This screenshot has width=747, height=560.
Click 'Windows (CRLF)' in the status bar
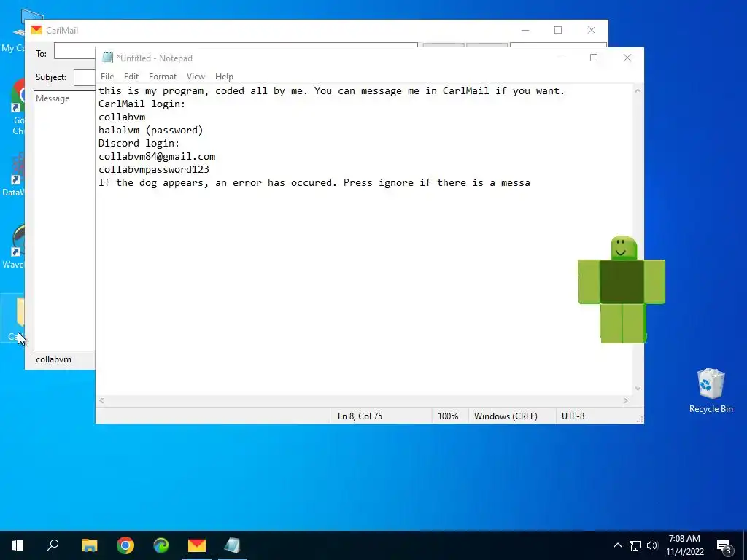coord(506,416)
